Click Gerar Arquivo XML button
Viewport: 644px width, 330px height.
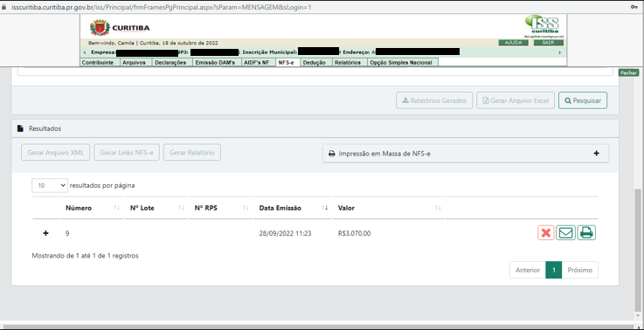[55, 152]
